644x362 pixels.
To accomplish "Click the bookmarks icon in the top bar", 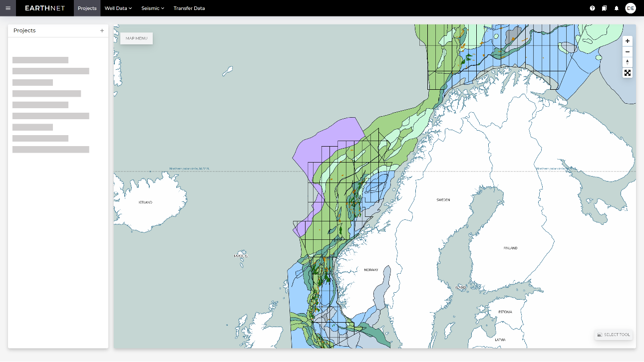I will [605, 8].
